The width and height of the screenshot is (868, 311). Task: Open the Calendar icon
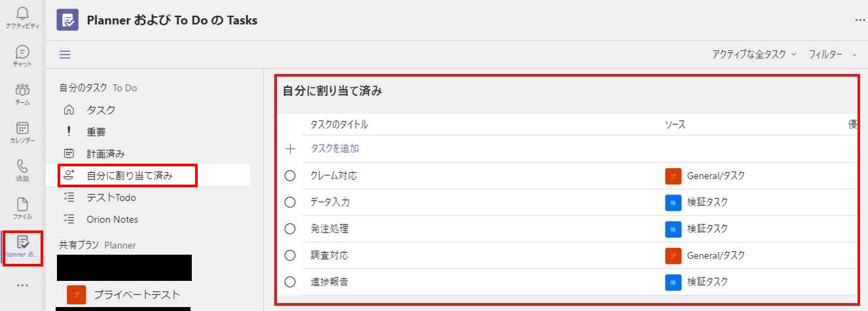[22, 128]
